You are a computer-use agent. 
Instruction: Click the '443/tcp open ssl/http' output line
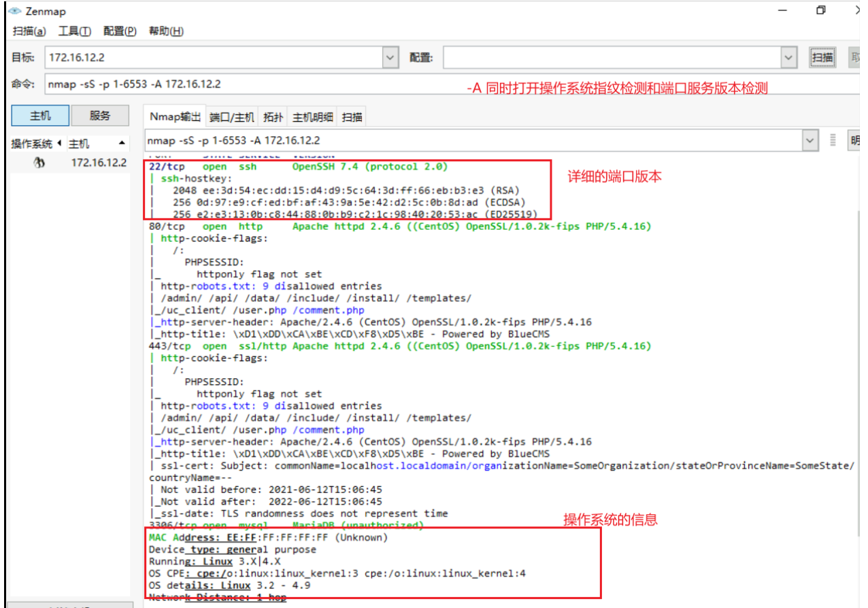click(400, 346)
